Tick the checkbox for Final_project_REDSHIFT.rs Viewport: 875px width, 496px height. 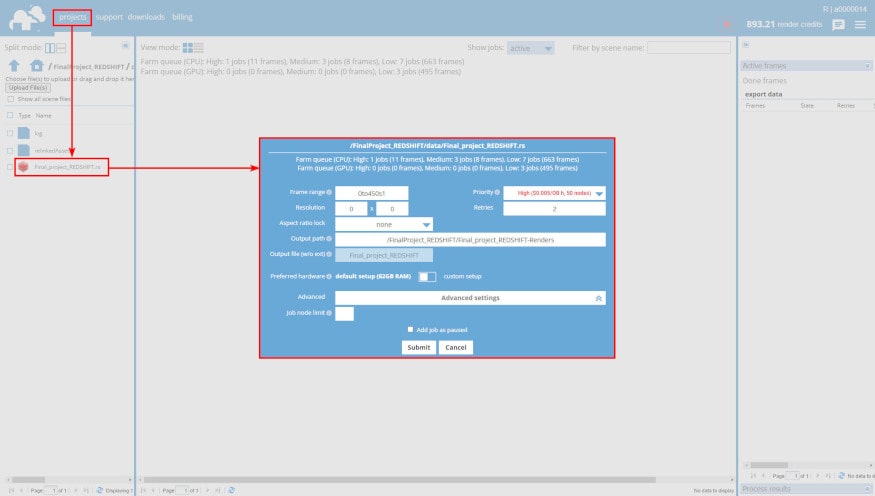pos(9,167)
